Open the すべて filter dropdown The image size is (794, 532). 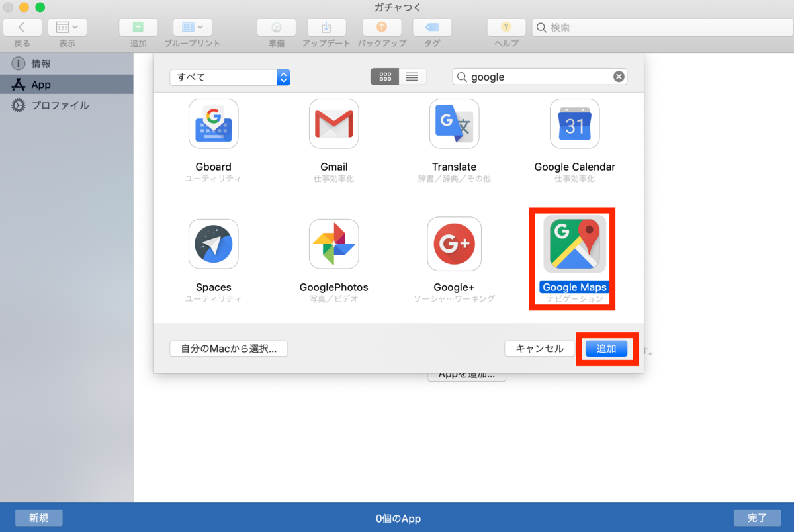click(230, 77)
